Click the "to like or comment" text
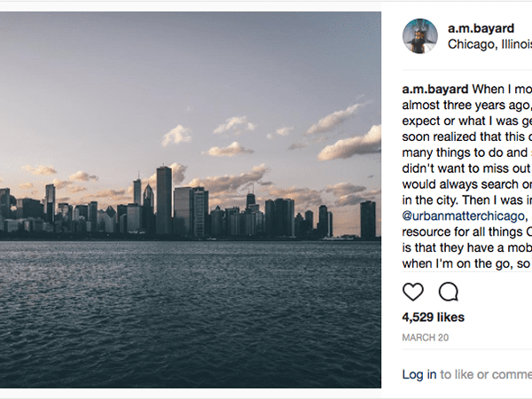This screenshot has width=532, height=399. tap(486, 375)
